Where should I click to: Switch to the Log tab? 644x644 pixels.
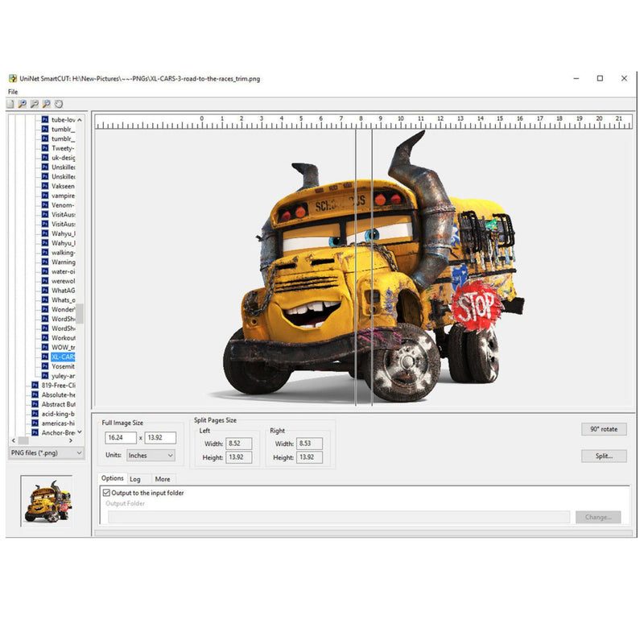(x=137, y=477)
